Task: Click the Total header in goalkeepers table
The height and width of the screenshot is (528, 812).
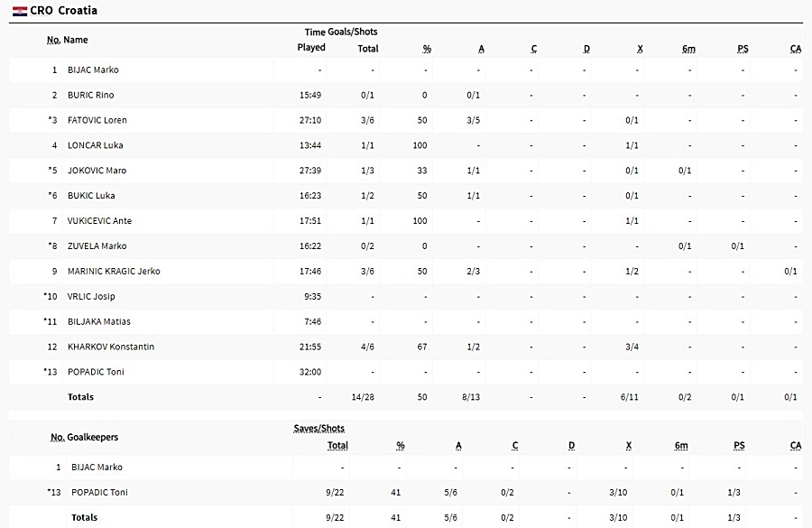Action: tap(337, 446)
